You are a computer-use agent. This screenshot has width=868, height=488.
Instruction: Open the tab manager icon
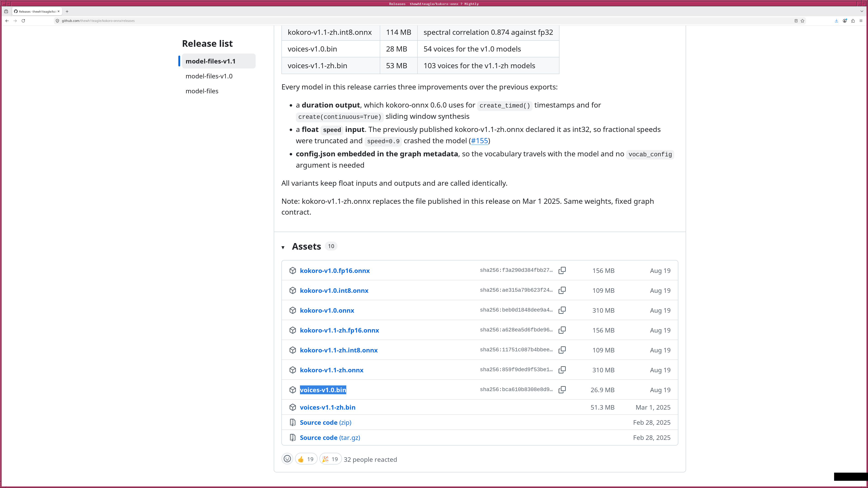pos(6,12)
